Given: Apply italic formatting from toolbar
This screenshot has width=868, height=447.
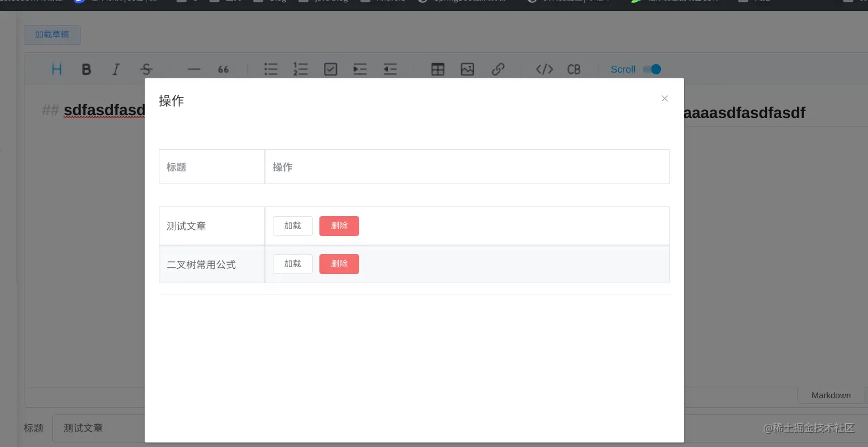Looking at the screenshot, I should tap(116, 69).
